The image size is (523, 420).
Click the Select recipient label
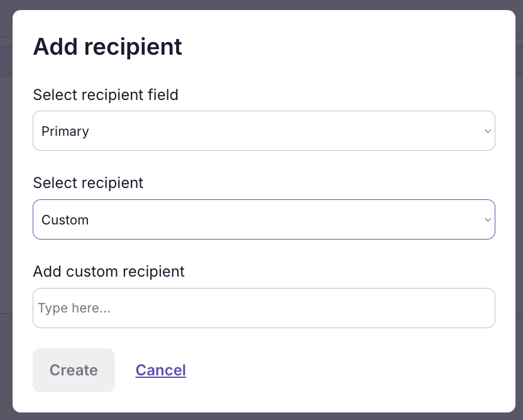[88, 183]
